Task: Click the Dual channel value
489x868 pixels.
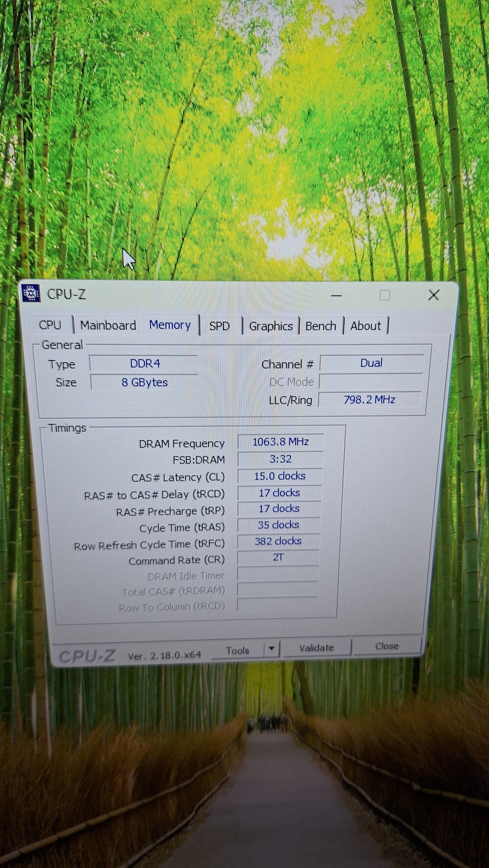Action: 371,363
